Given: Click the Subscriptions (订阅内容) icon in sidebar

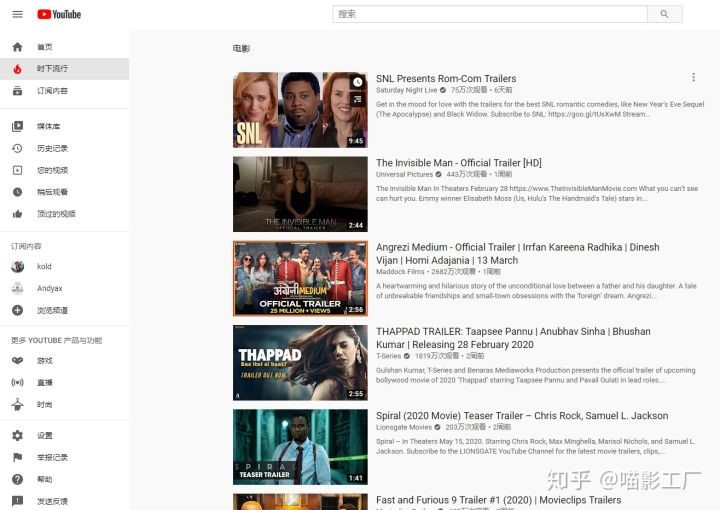Looking at the screenshot, I should click(x=17, y=91).
